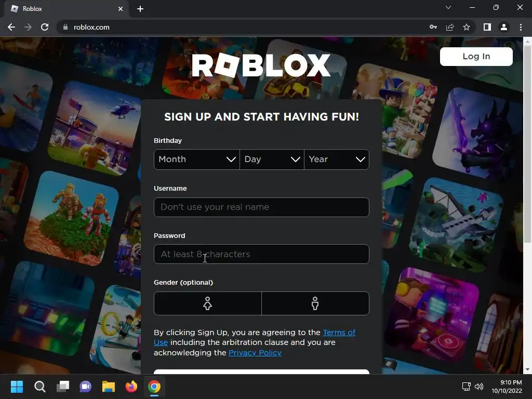
Task: Open a new browser tab
Action: pyautogui.click(x=140, y=9)
